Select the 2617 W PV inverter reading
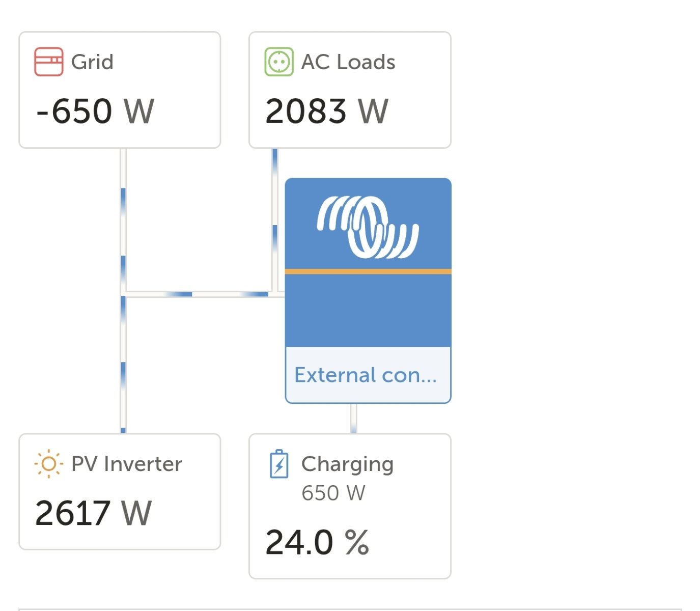This screenshot has width=700, height=611. tap(94, 513)
